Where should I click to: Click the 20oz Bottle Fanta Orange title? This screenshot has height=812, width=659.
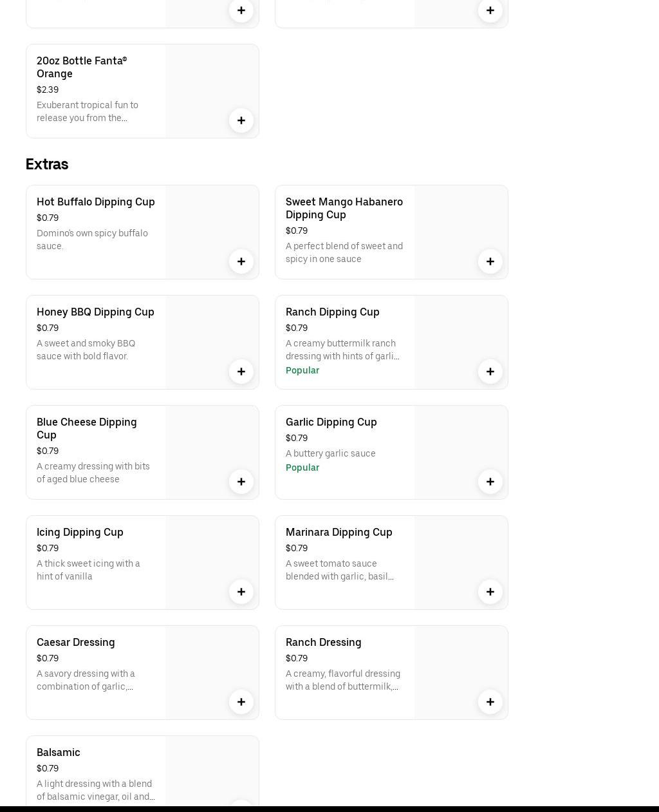pos(82,67)
